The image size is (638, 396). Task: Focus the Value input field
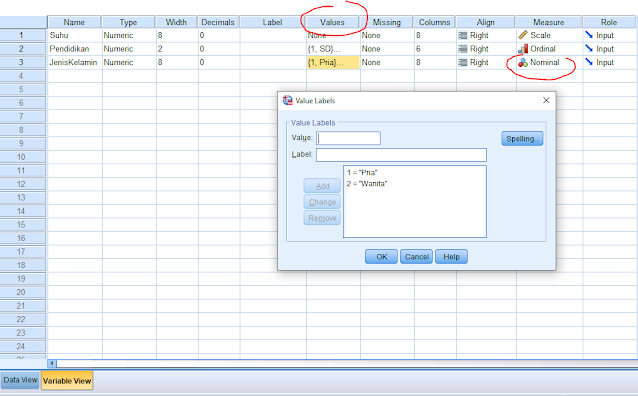coord(348,138)
